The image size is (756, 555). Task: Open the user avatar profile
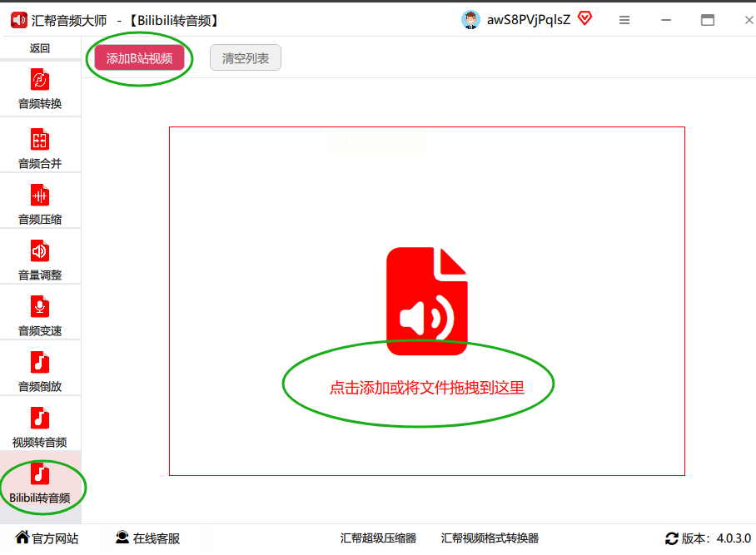pyautogui.click(x=470, y=20)
